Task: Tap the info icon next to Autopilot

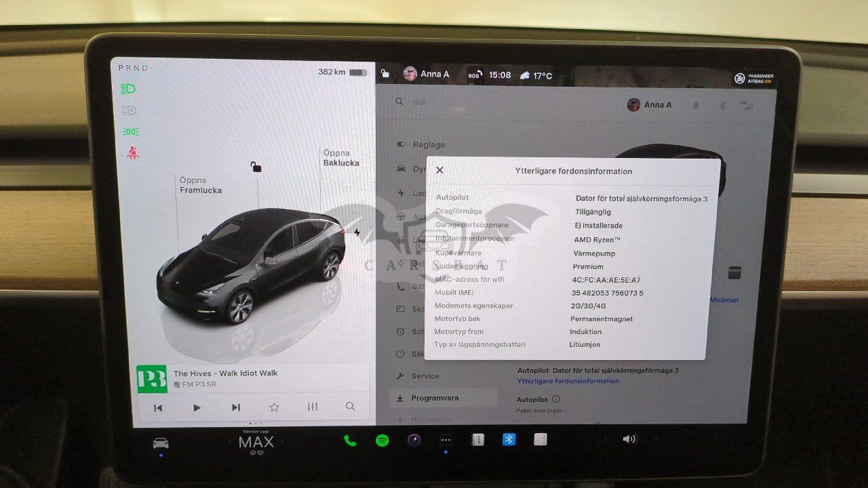Action: [x=556, y=399]
